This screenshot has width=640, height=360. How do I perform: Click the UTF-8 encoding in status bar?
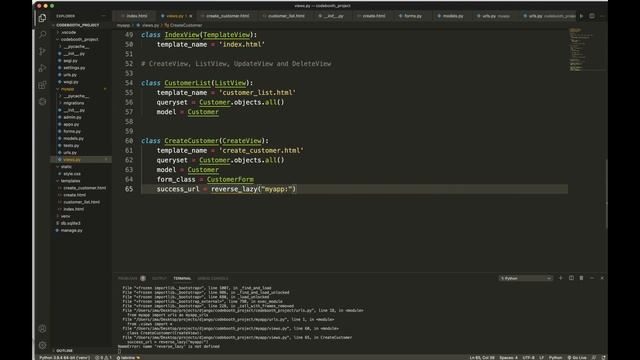pyautogui.click(x=528, y=358)
